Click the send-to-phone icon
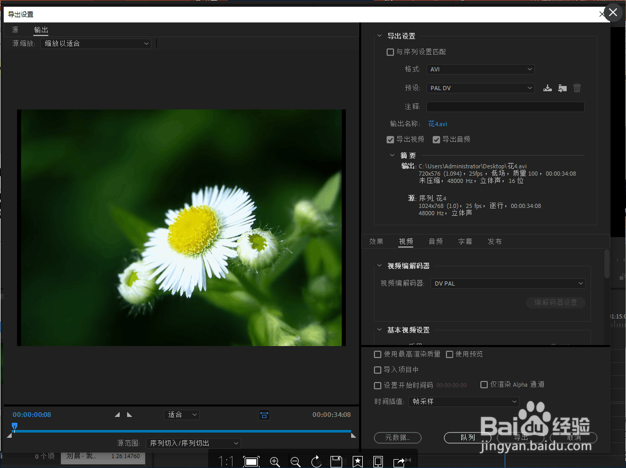Screen dimensions: 626x468 [x=378, y=462]
